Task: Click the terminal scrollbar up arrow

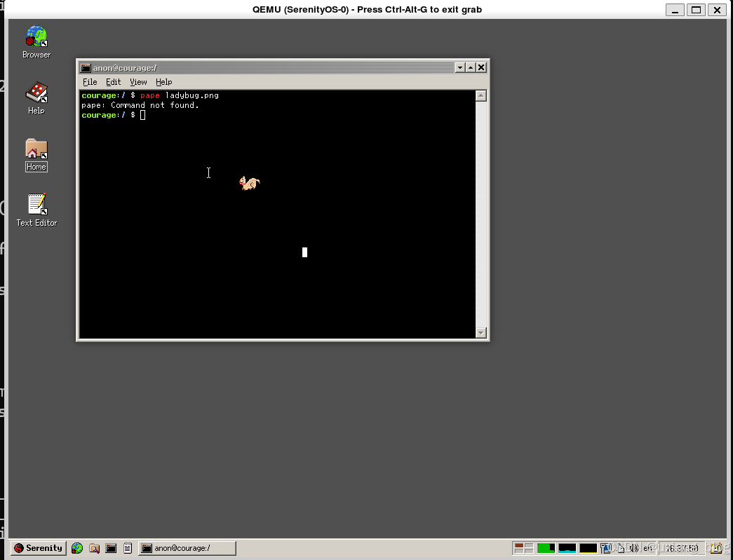Action: [x=481, y=96]
